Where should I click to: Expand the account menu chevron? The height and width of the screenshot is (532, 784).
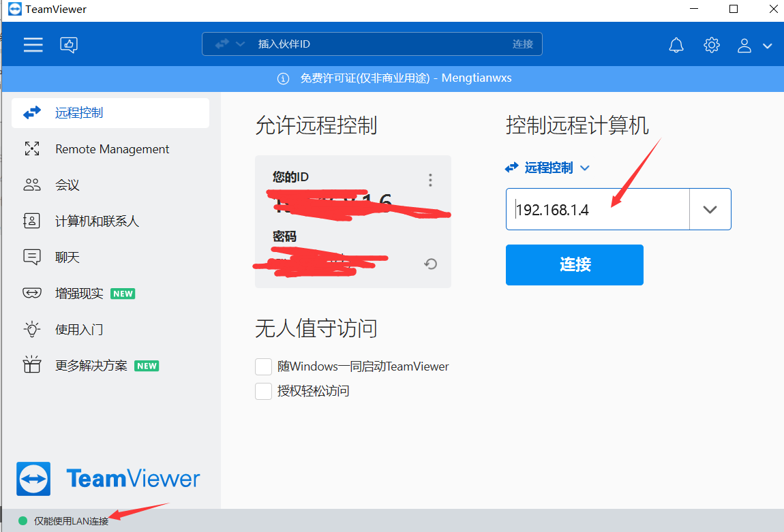767,46
